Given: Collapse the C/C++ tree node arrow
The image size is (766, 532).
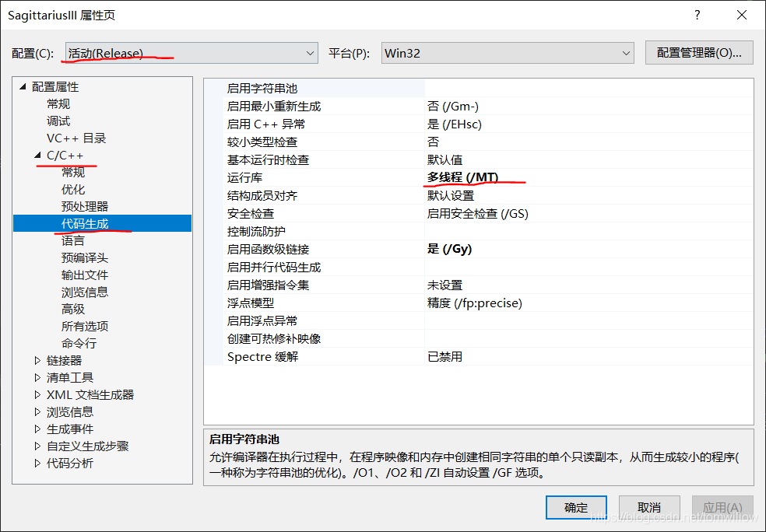Looking at the screenshot, I should pyautogui.click(x=37, y=156).
